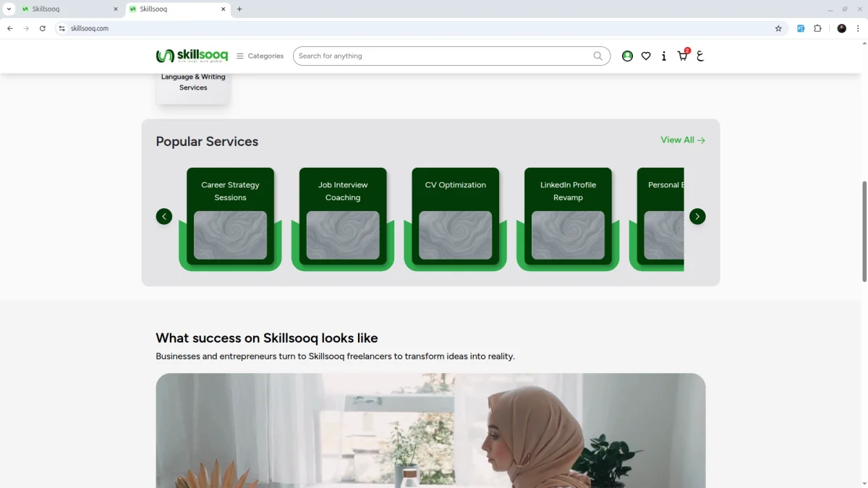Screen dimensions: 868x488
Task: Click 'What success on Skillsooq looks like' heading
Action: [x=267, y=338]
